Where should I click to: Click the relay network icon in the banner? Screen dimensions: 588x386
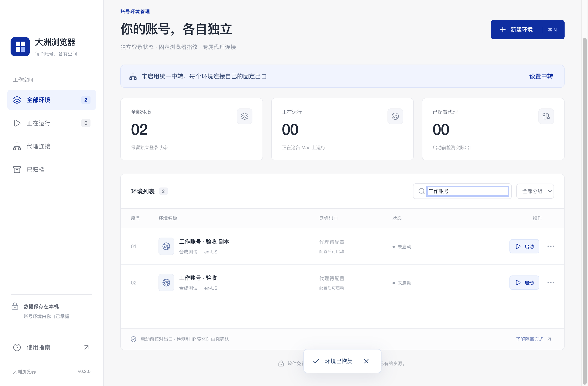coord(133,76)
